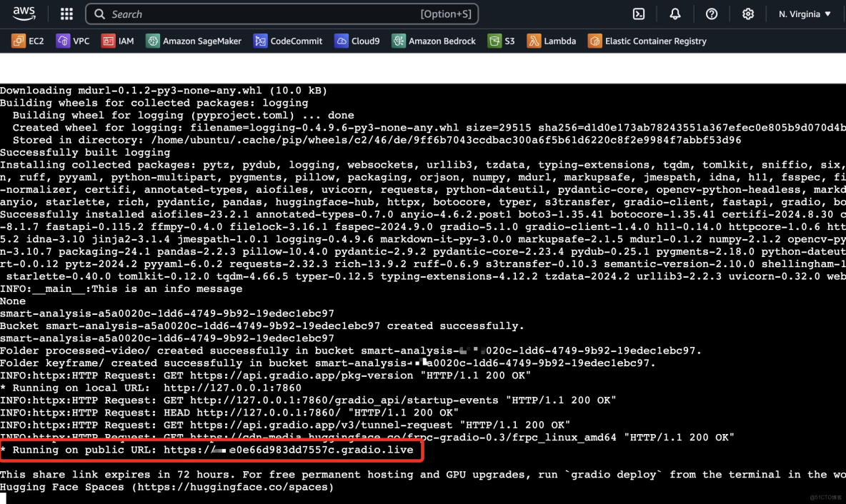
Task: Open the Amazon Bedrock shortcut label
Action: 442,41
